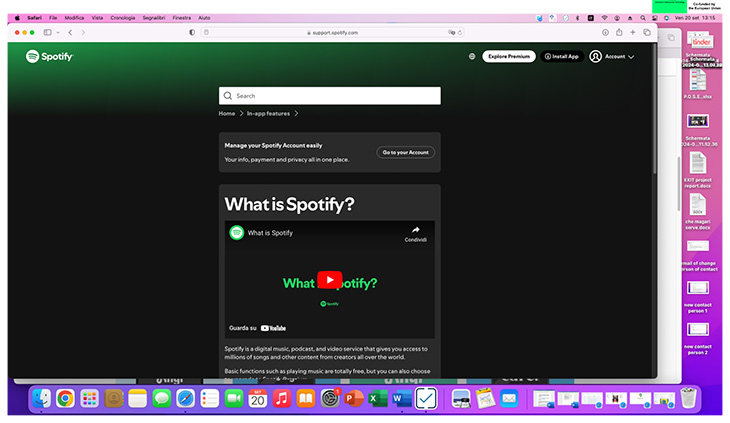Reload the page with the refresh icon

(460, 33)
